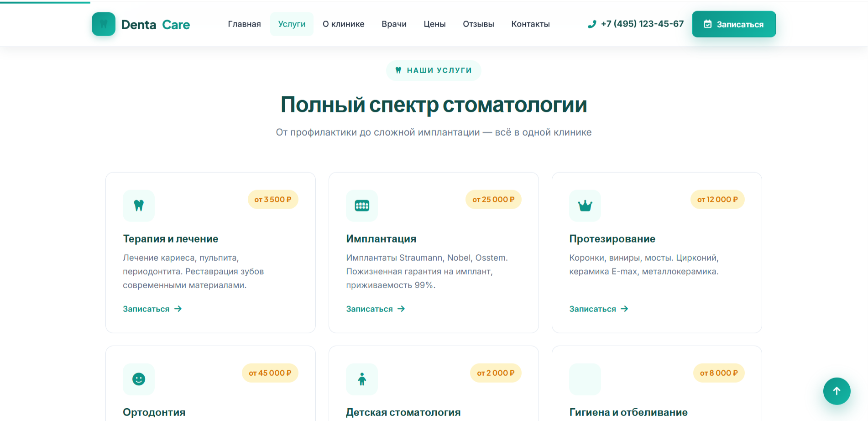Click the Терапия и лечение card title
The height and width of the screenshot is (421, 868).
tap(171, 239)
